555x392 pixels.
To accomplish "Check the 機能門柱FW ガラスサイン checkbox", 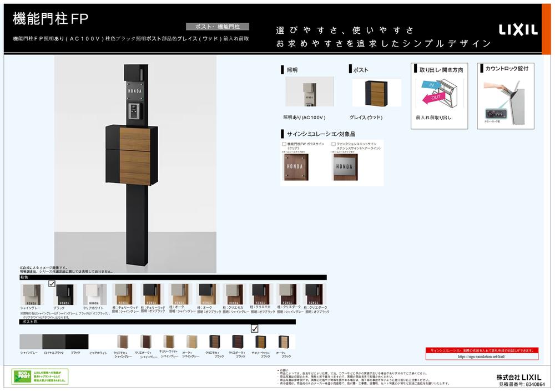I will click(x=284, y=144).
